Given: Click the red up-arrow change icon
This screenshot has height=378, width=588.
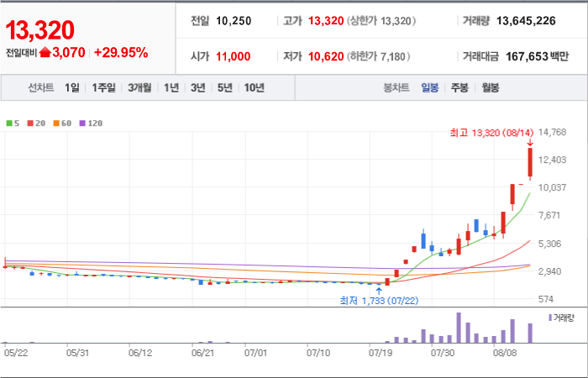Looking at the screenshot, I should [45, 53].
